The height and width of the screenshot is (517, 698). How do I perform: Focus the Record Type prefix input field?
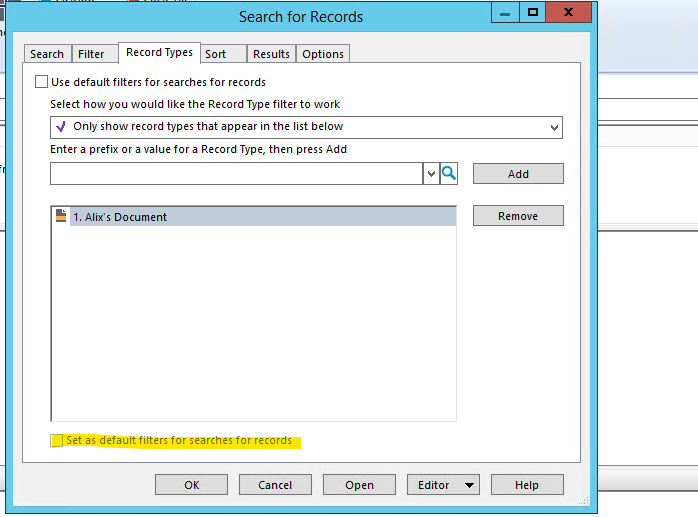tap(236, 173)
